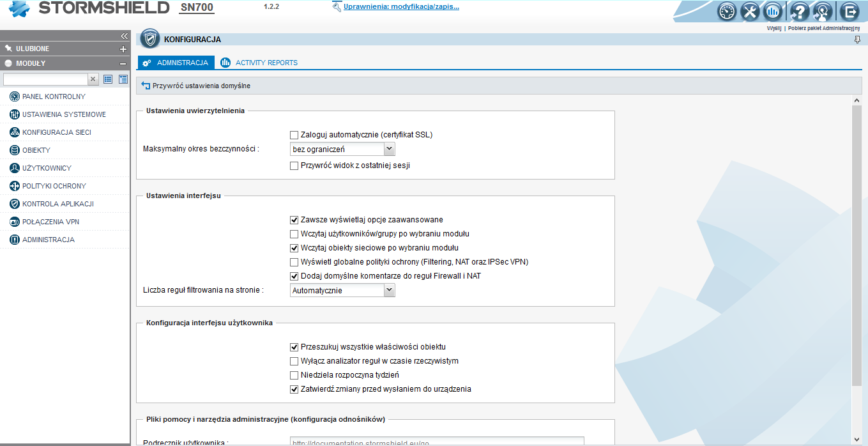Open PANEL KONTROLNY module
868x446 pixels.
coord(54,96)
